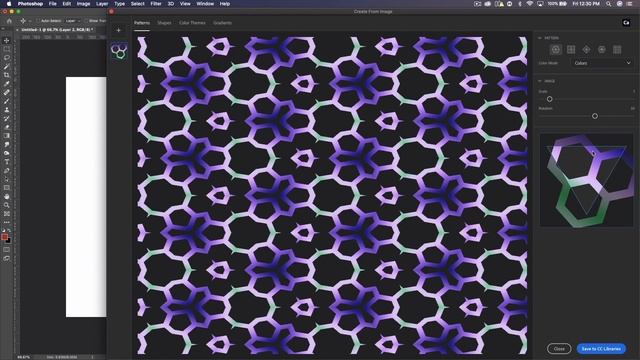Click Save to CC Libraries button
Screen dimensions: 640x360
click(601, 349)
